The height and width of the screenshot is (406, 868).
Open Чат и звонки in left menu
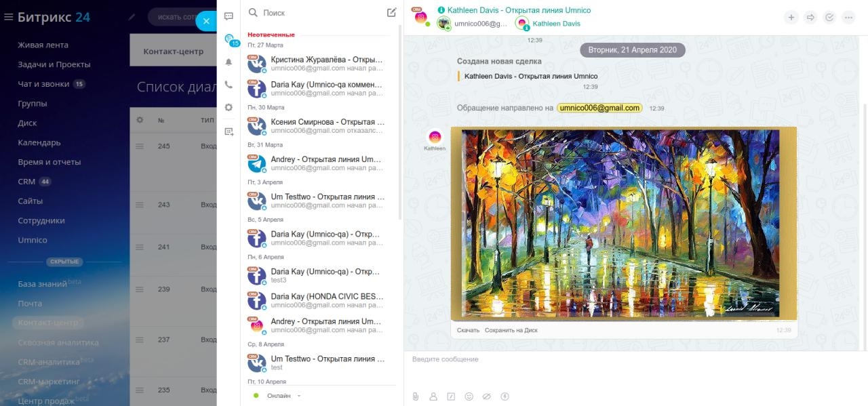click(x=43, y=84)
